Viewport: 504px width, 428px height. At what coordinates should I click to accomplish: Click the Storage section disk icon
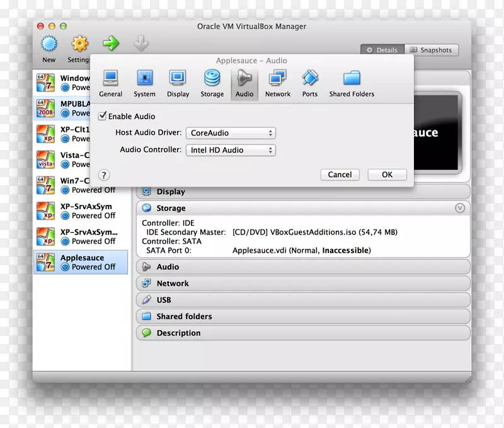click(x=147, y=208)
